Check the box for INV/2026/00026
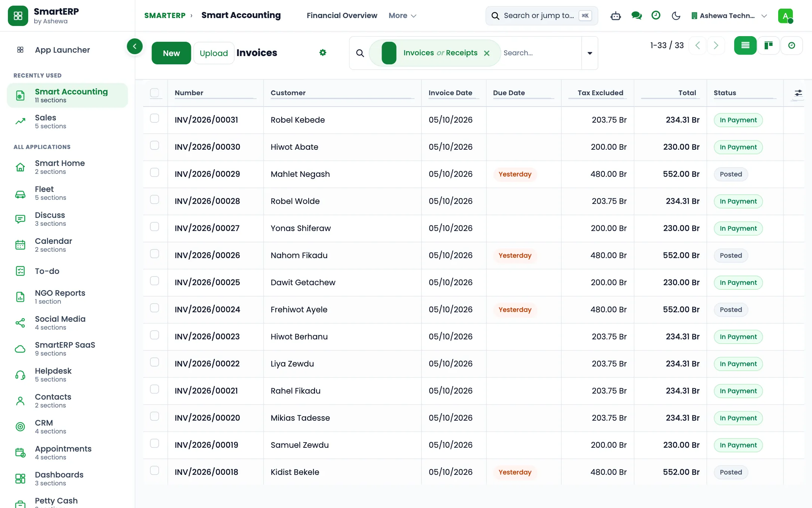Viewport: 812px width, 508px height. [x=155, y=254]
